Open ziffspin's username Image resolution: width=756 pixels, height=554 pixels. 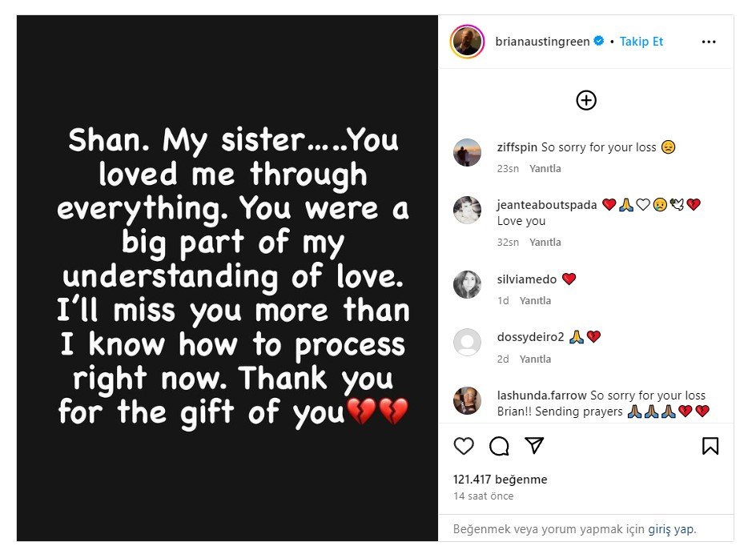(517, 147)
